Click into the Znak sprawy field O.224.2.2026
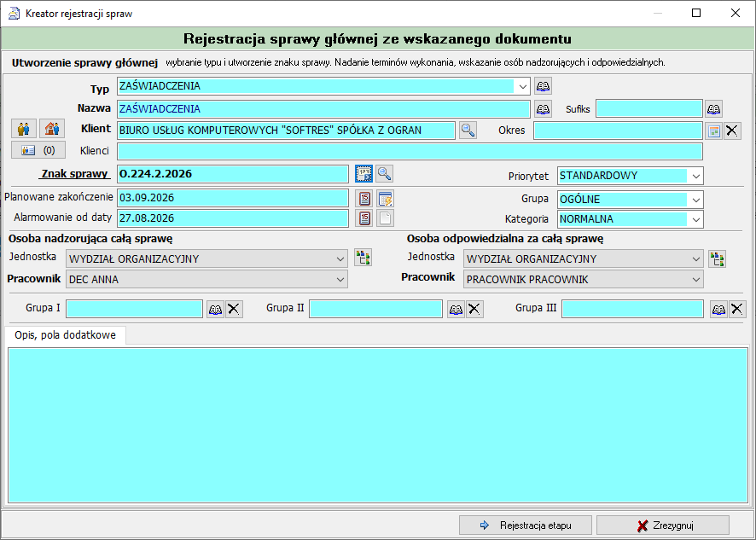Image resolution: width=756 pixels, height=540 pixels. point(233,174)
